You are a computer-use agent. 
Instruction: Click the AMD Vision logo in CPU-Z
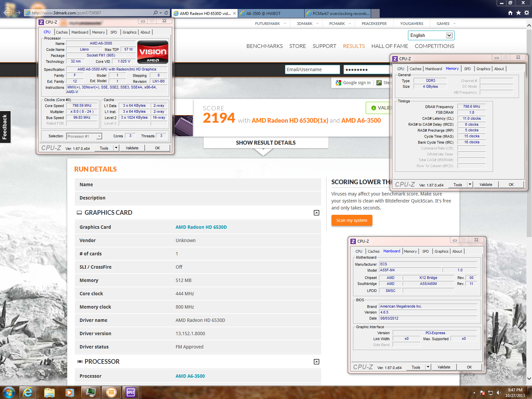pos(153,52)
